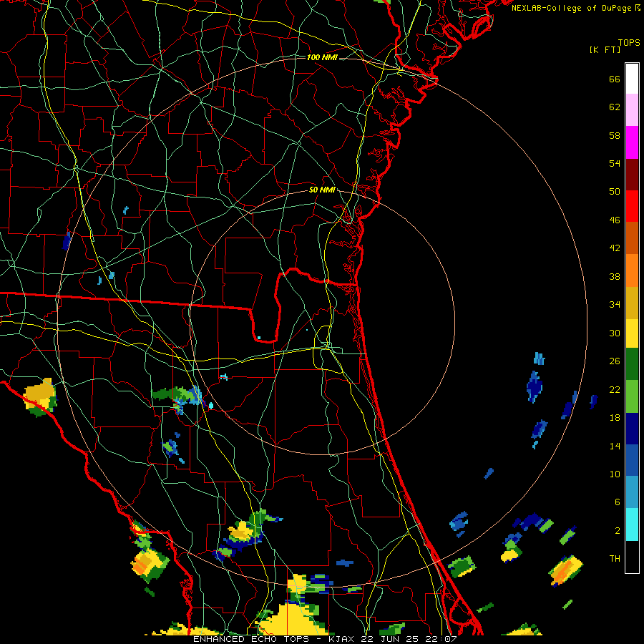
Task: Click the '22 JUN 25' date text
Action: click(391, 639)
